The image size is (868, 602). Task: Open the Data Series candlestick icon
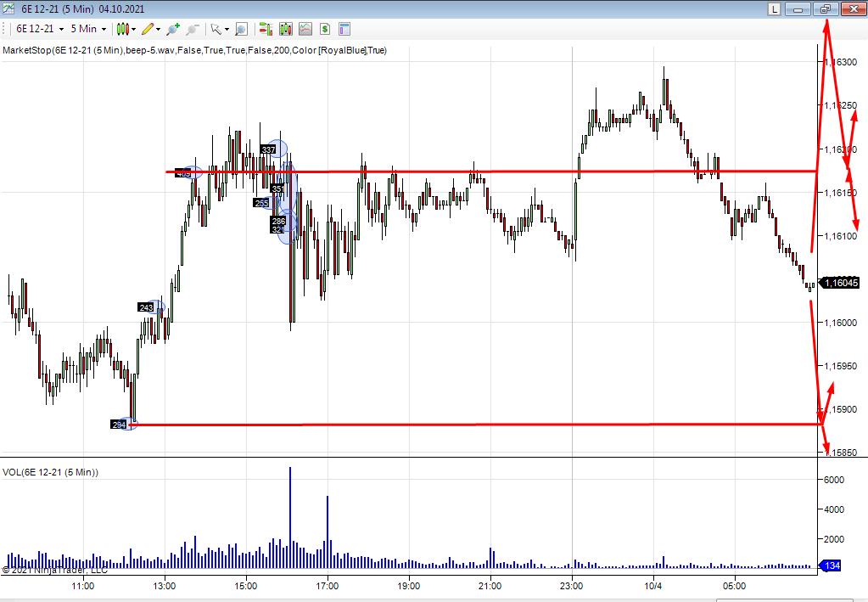pyautogui.click(x=285, y=29)
